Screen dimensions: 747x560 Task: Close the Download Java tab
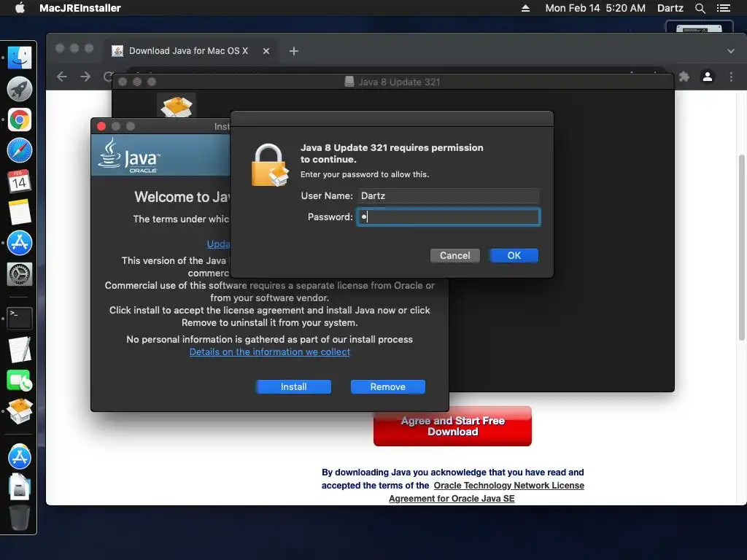(x=266, y=51)
